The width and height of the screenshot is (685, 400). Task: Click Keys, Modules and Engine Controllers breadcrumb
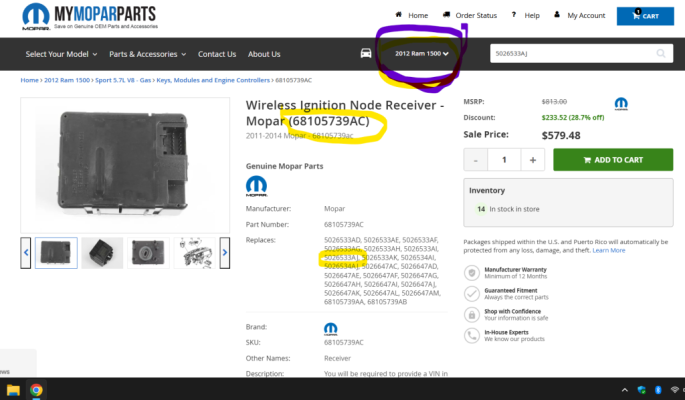213,80
